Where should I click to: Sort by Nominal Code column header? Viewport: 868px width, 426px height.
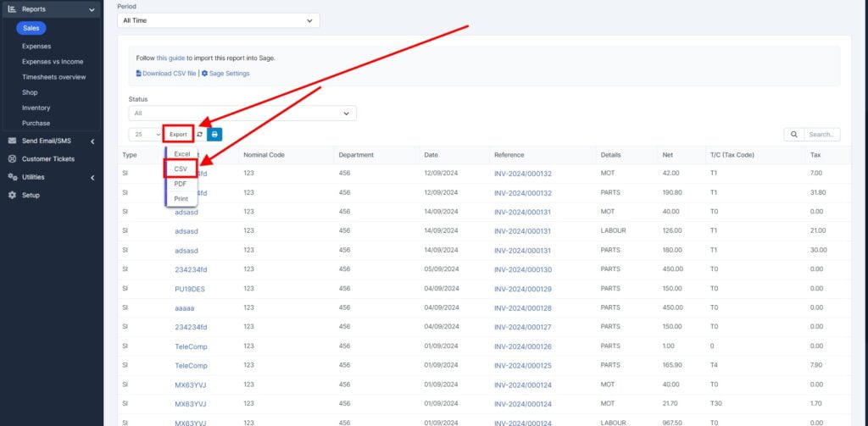click(264, 155)
